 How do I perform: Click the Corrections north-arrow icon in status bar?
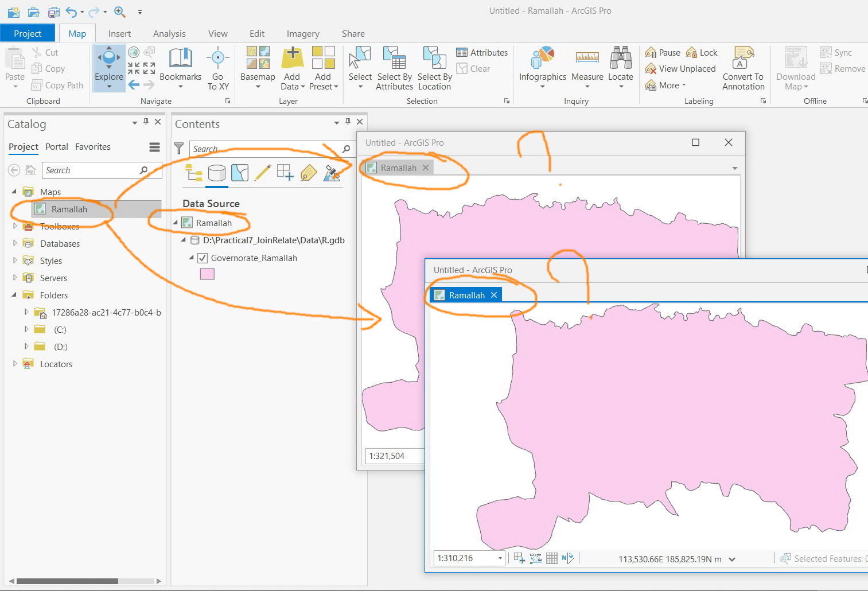point(567,558)
